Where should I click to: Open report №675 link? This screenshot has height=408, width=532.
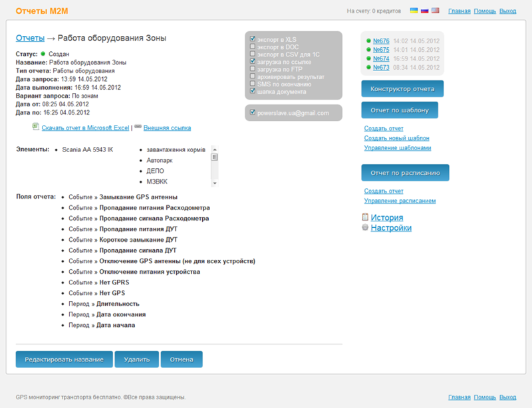(381, 50)
